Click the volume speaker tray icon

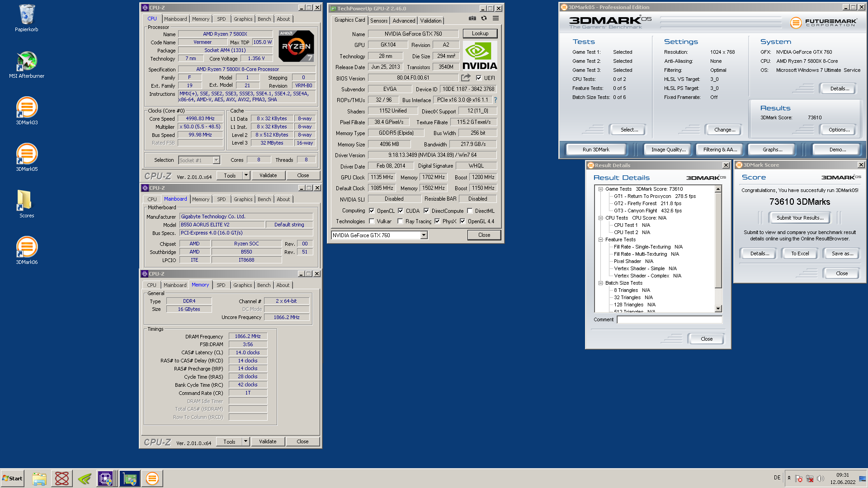point(821,479)
